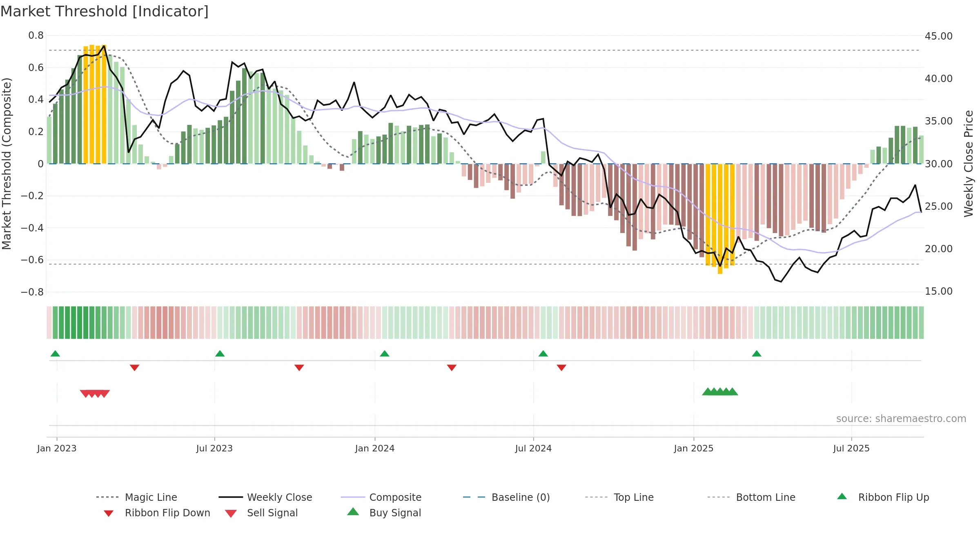Click the red sell signal cluster in early 2023
The height and width of the screenshot is (551, 980).
(x=95, y=394)
